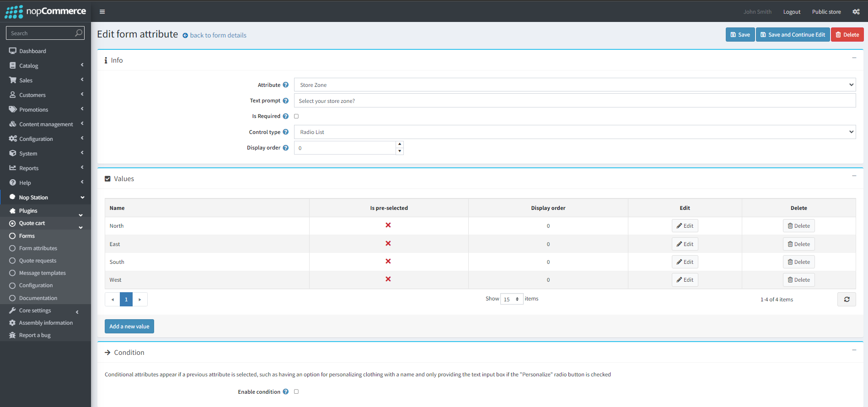868x407 pixels.
Task: Open Assembly information in the sidebar
Action: click(45, 323)
